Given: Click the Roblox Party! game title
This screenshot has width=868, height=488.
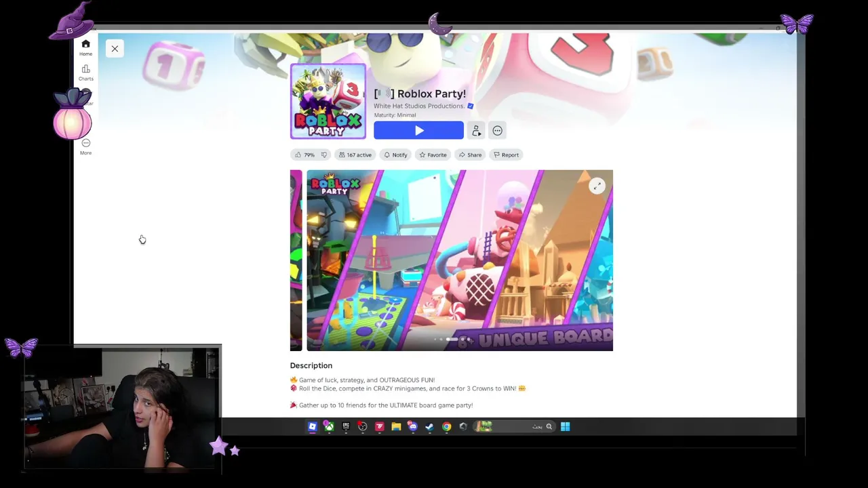Looking at the screenshot, I should 420,94.
